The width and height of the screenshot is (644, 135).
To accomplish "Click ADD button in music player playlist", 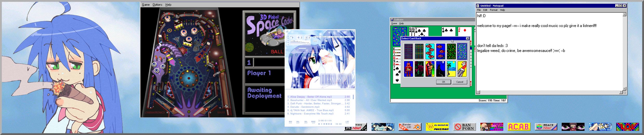I will click(x=290, y=122).
